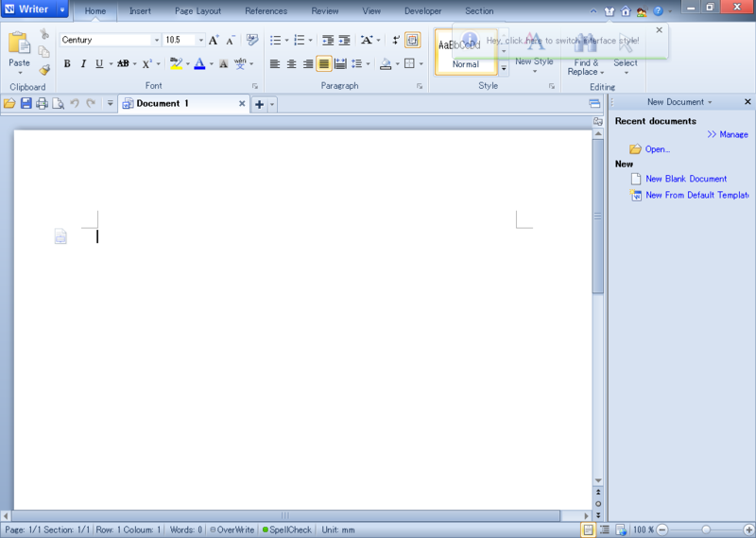Add new document tab with plus
This screenshot has height=538, width=756.
coord(259,104)
